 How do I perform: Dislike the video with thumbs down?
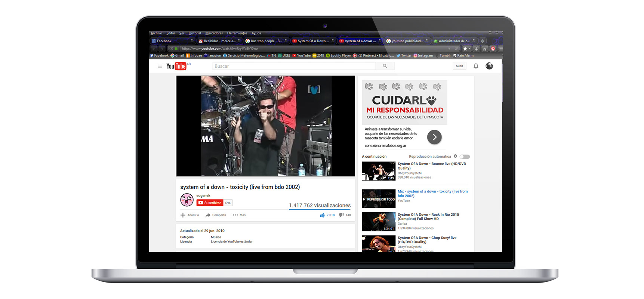coord(341,215)
